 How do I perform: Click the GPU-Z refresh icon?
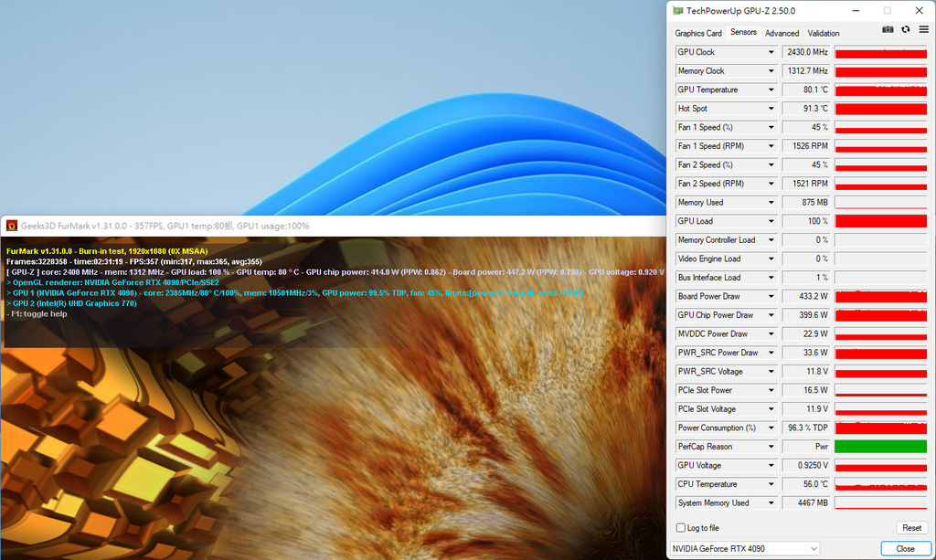click(906, 30)
